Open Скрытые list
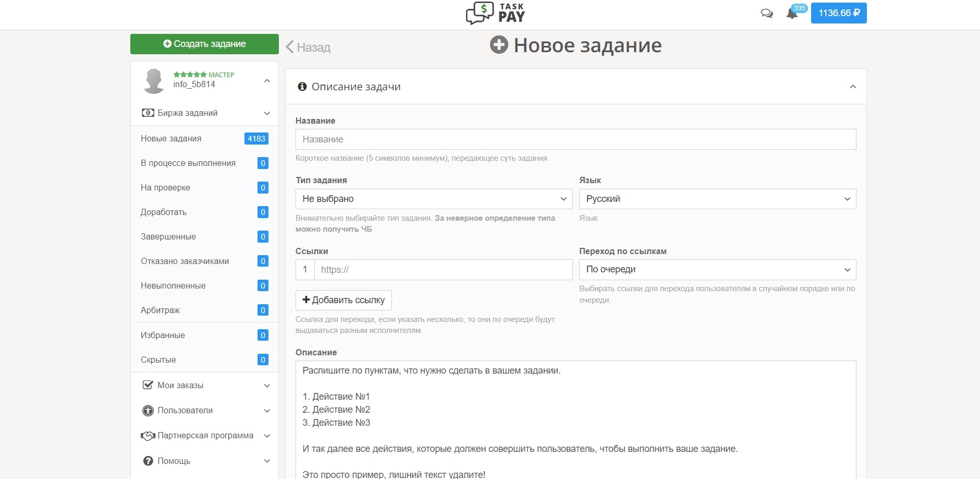This screenshot has width=980, height=479. (x=204, y=360)
